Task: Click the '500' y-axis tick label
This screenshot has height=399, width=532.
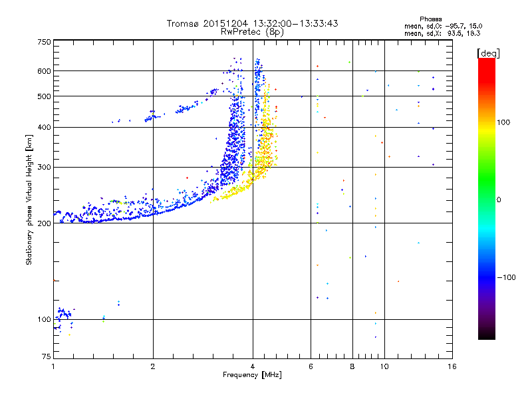Action: click(x=45, y=96)
